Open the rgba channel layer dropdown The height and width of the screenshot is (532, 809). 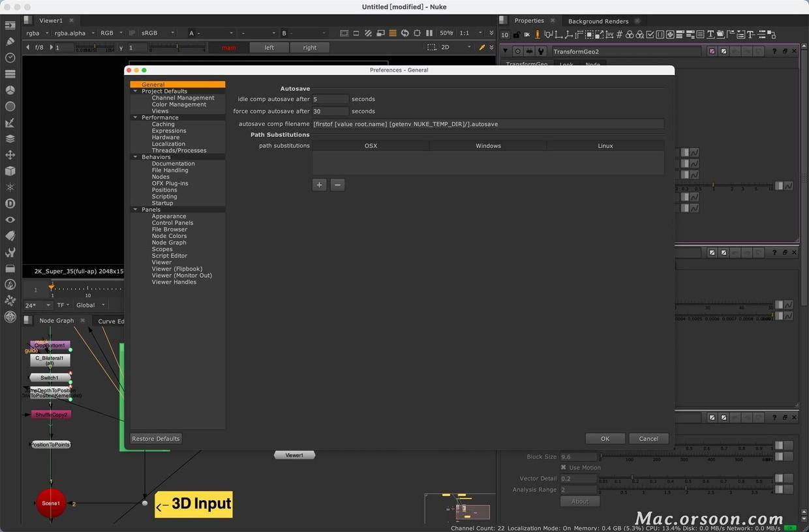click(37, 33)
